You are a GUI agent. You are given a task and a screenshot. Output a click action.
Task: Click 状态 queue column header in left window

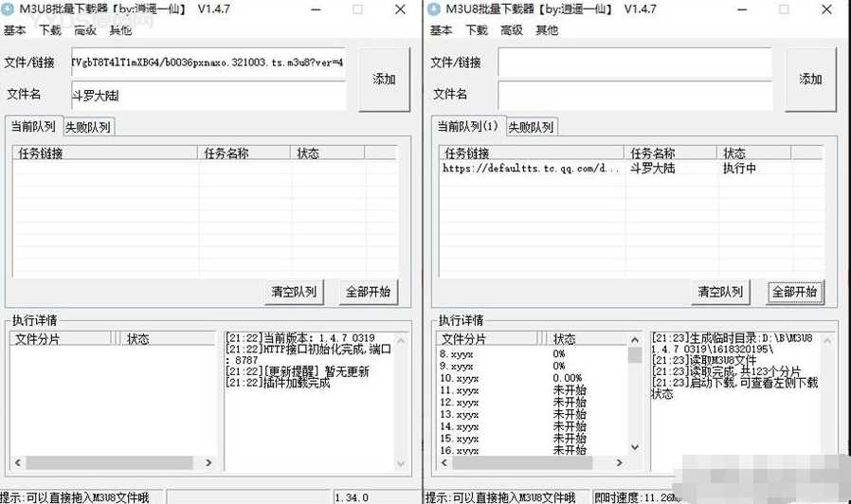[328, 153]
